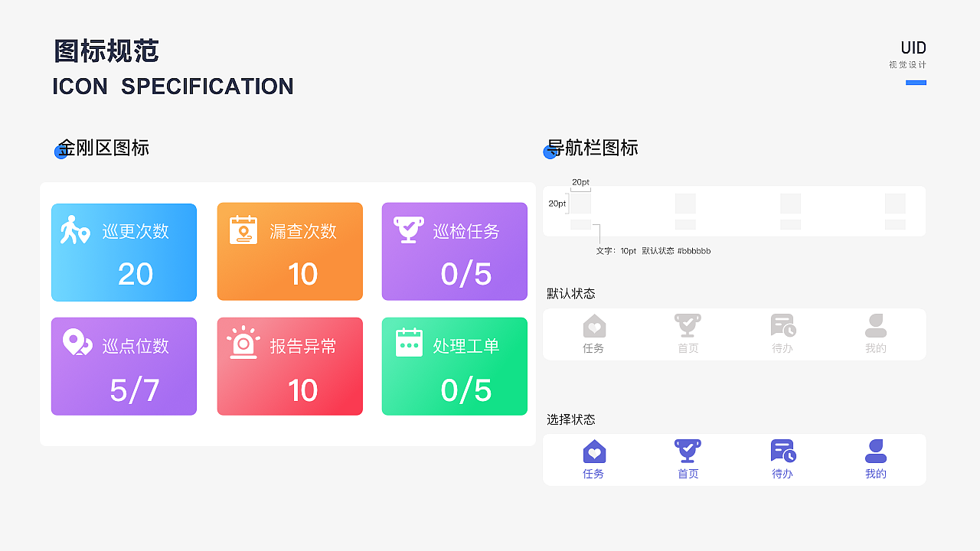Viewport: 980px width, 551px height.
Task: Select the purple 我的 tab label in 选择状态
Action: point(876,474)
